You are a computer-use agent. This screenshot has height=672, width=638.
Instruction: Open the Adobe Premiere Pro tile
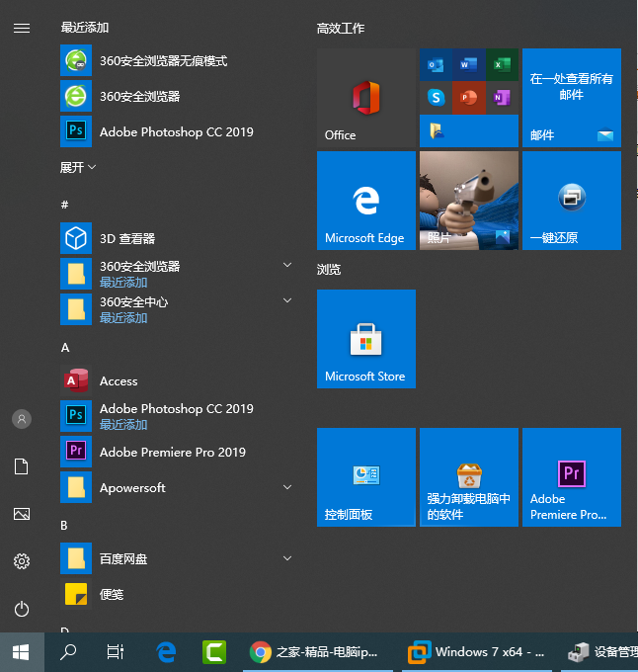(x=572, y=477)
